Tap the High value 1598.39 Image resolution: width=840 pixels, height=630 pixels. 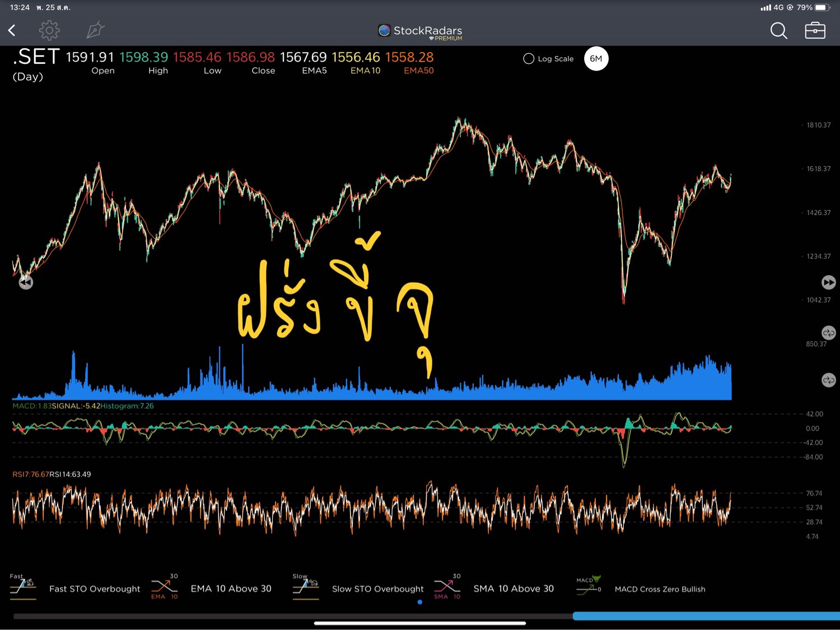143,57
